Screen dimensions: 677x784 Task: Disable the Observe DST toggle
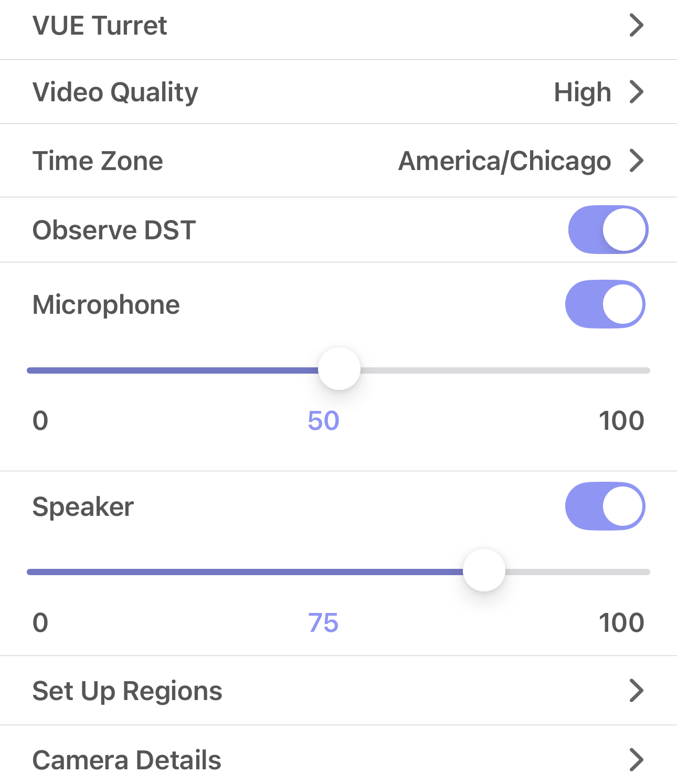[608, 230]
